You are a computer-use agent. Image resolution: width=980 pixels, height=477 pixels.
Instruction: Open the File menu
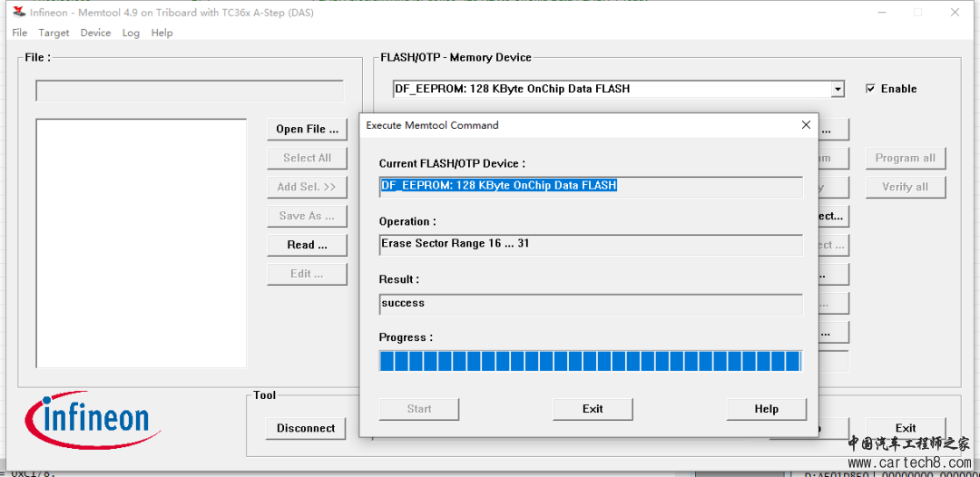click(x=19, y=33)
